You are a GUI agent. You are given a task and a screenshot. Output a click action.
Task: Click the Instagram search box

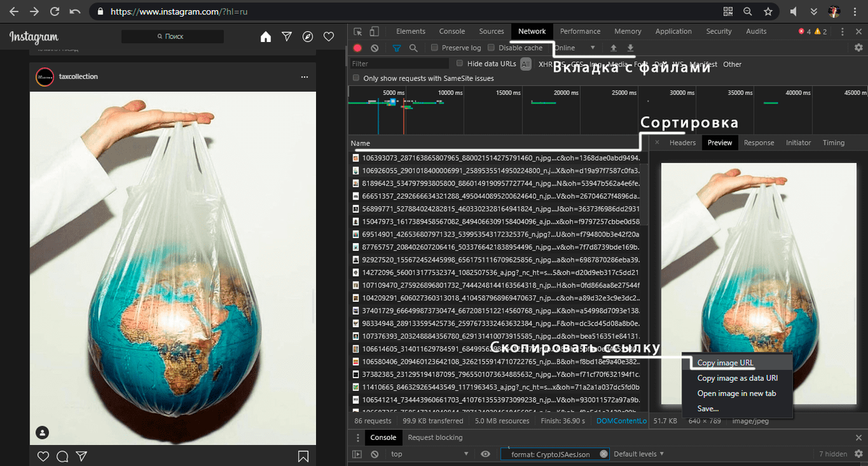pos(171,36)
